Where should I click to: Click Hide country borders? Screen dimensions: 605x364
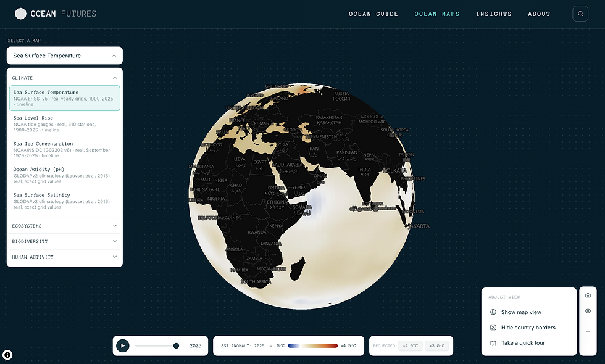(528, 328)
